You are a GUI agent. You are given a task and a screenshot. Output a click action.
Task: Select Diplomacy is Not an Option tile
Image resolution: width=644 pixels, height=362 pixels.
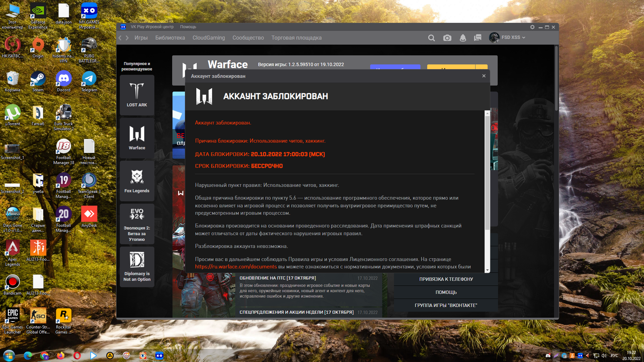(x=137, y=267)
